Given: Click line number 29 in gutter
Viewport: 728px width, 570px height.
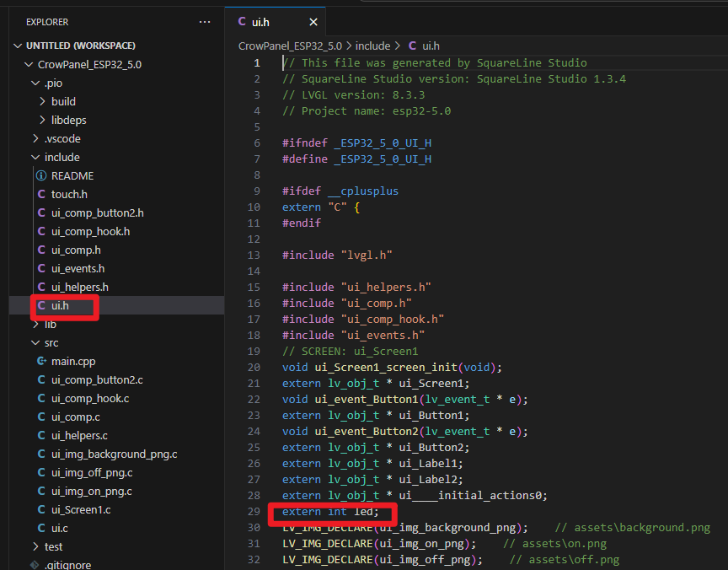Looking at the screenshot, I should pyautogui.click(x=254, y=512).
